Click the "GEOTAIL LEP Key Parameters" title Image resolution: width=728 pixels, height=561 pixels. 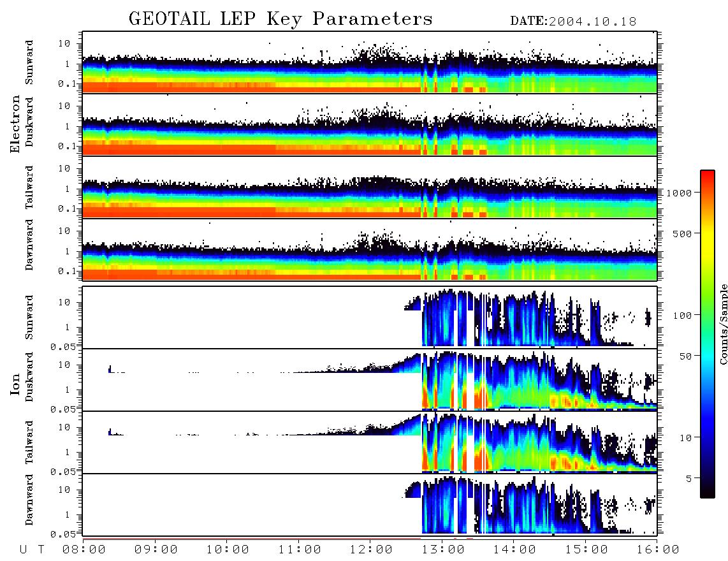tap(280, 19)
